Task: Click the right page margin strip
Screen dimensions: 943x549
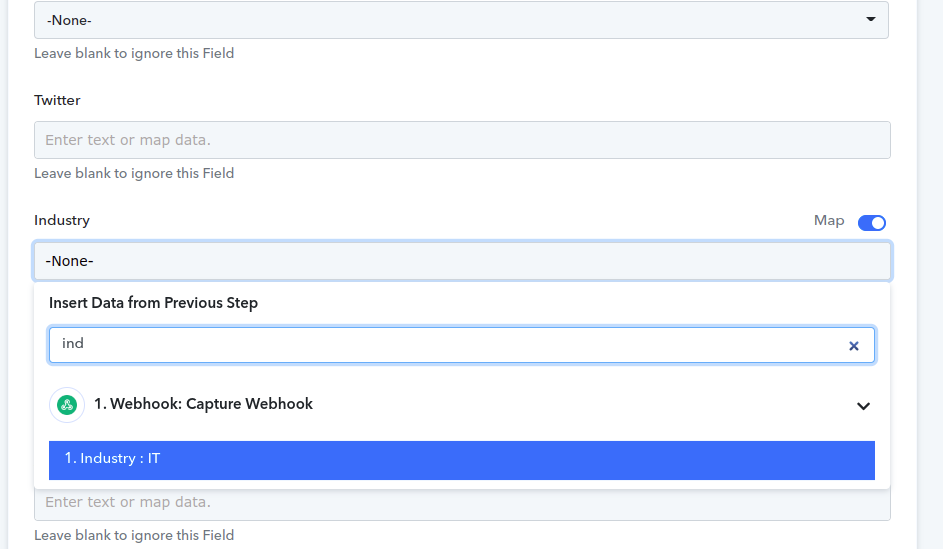Action: [930, 274]
